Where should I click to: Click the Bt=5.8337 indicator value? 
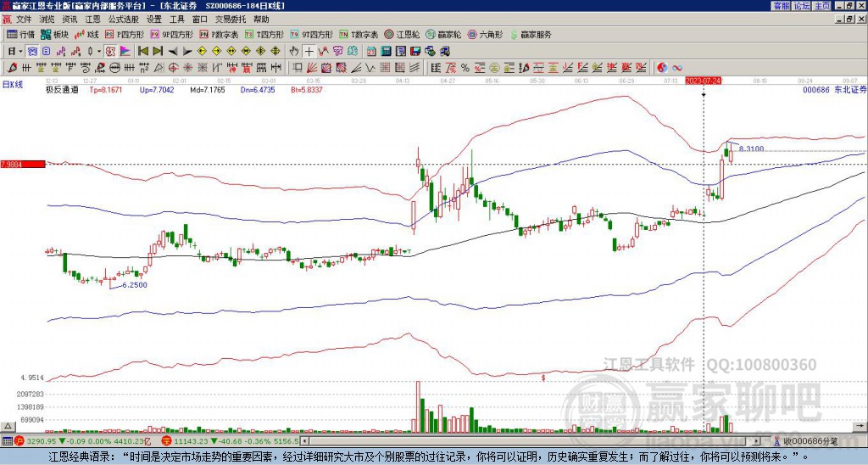[307, 89]
